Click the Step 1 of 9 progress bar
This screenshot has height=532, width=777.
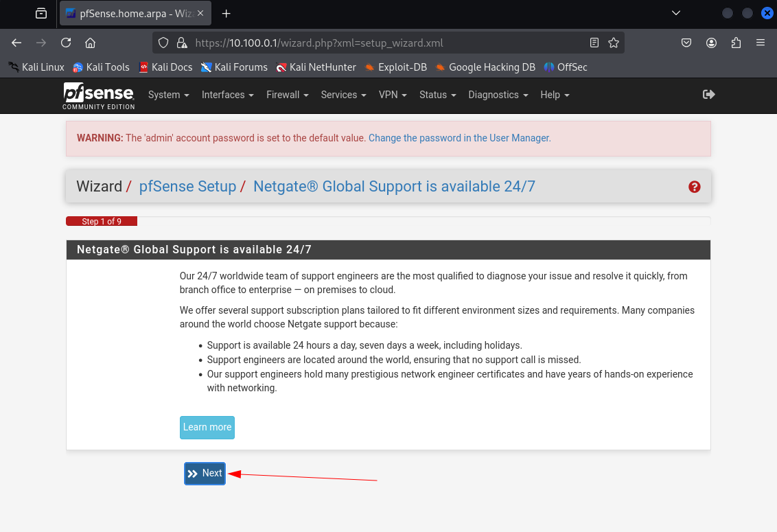click(x=102, y=221)
